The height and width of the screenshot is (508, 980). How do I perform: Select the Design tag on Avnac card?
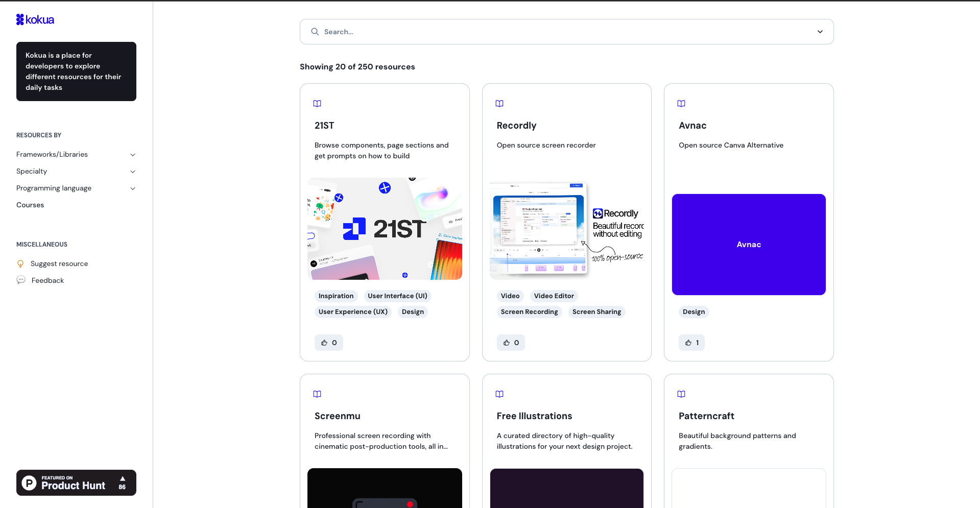click(x=694, y=312)
